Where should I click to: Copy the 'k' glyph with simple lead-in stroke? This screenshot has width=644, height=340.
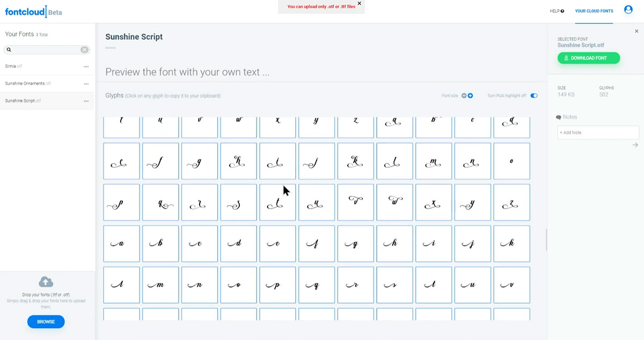point(511,243)
